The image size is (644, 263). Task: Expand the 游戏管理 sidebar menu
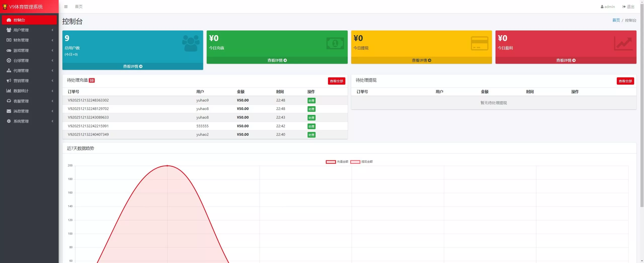click(x=29, y=50)
